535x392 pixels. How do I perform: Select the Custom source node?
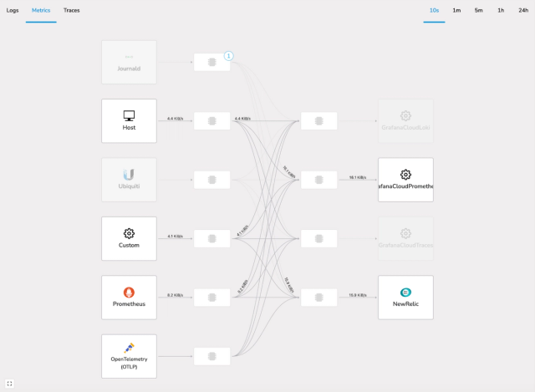[x=129, y=238]
